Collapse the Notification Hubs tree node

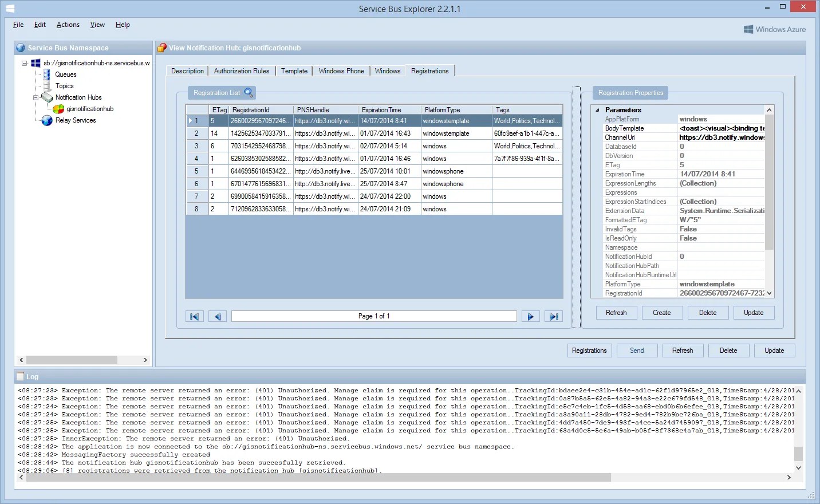coord(36,97)
